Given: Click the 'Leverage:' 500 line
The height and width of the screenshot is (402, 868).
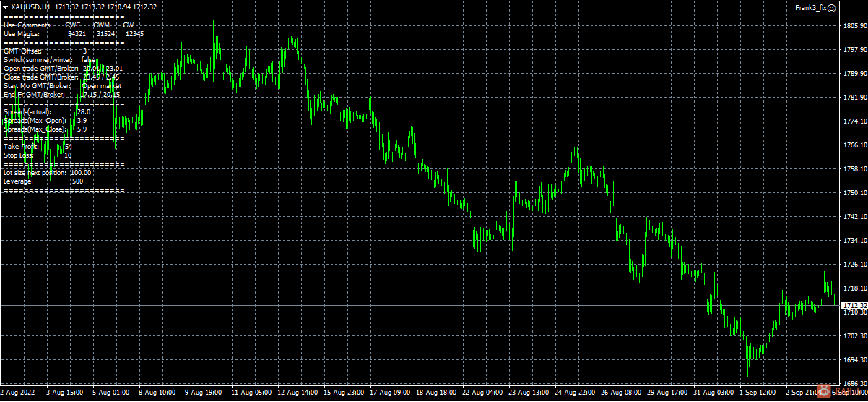Looking at the screenshot, I should [43, 181].
